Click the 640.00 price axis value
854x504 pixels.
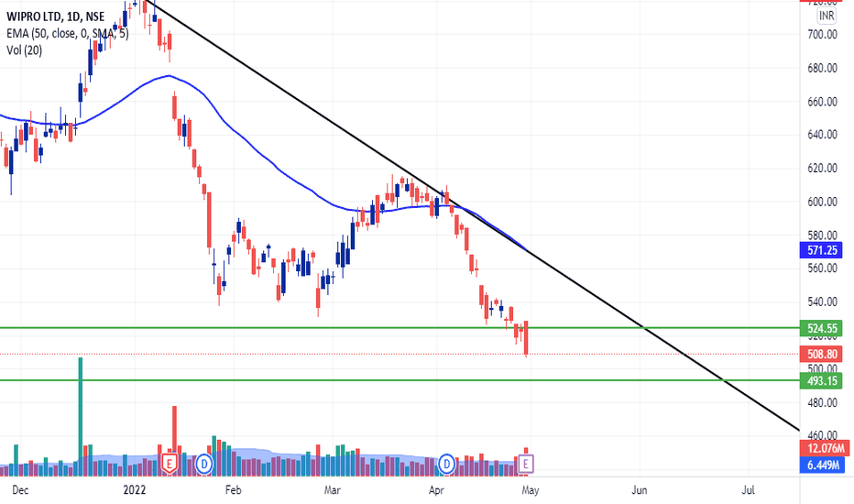(x=822, y=135)
